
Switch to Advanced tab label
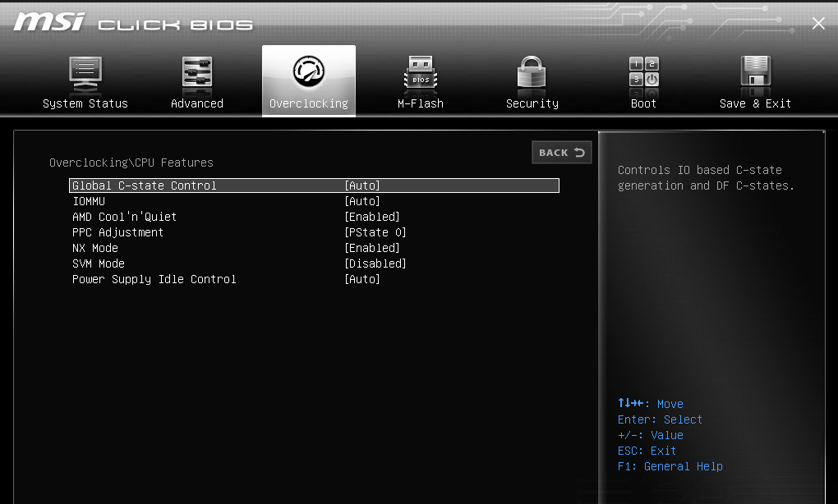(197, 103)
